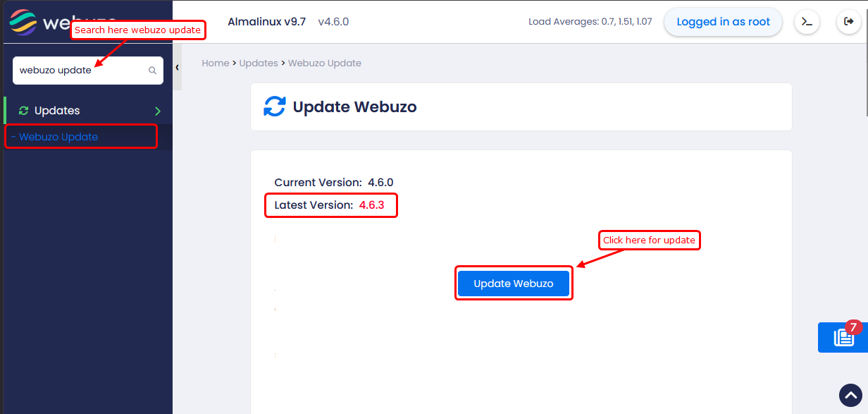Expand the Updates chevron in sidebar
868x414 pixels.
(158, 111)
